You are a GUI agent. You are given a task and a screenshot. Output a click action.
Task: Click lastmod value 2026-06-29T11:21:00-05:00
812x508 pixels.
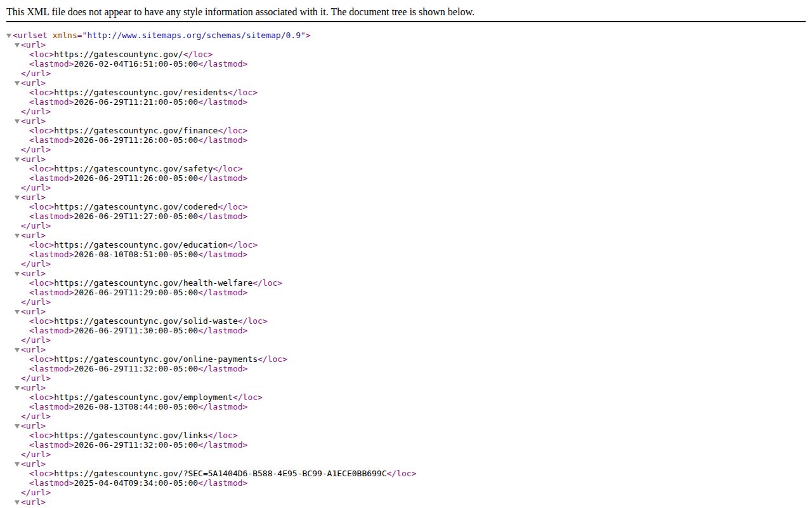click(136, 102)
